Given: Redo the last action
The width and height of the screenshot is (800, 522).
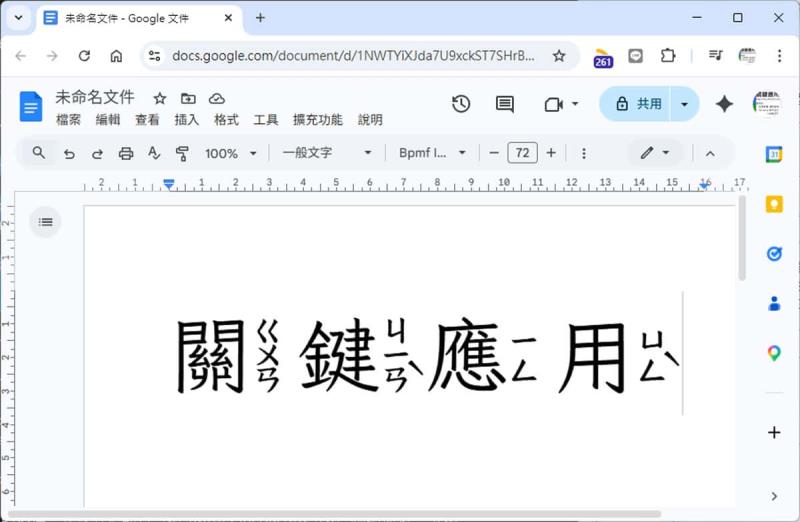Looking at the screenshot, I should tap(97, 153).
